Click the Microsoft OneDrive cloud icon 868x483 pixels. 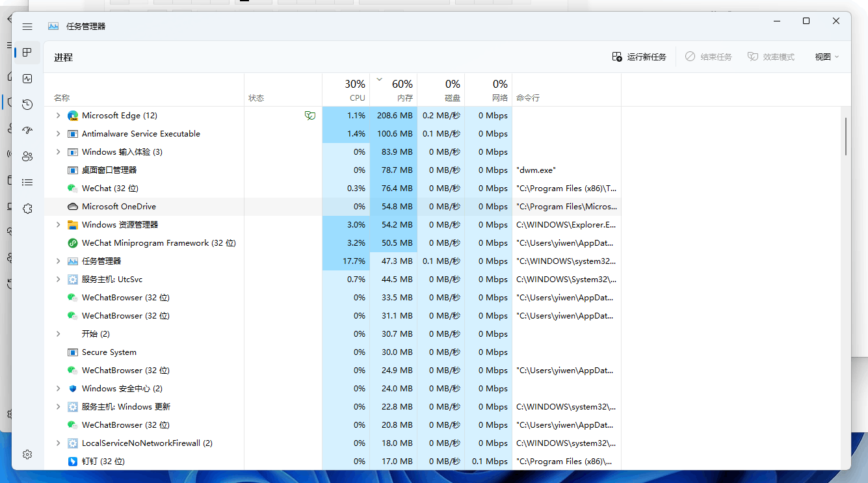(x=73, y=207)
